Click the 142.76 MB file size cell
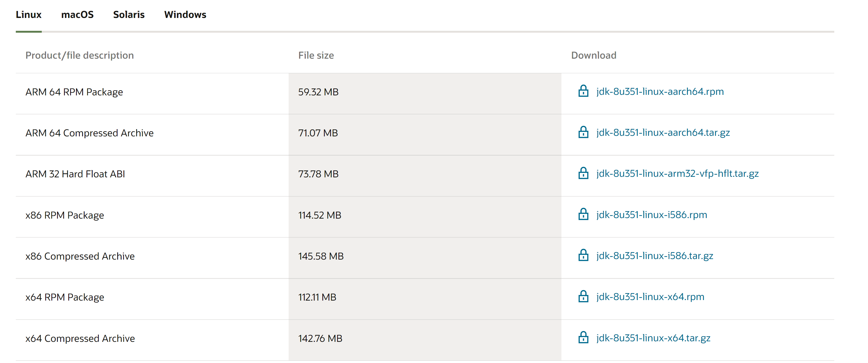868x363 pixels. tap(425, 340)
